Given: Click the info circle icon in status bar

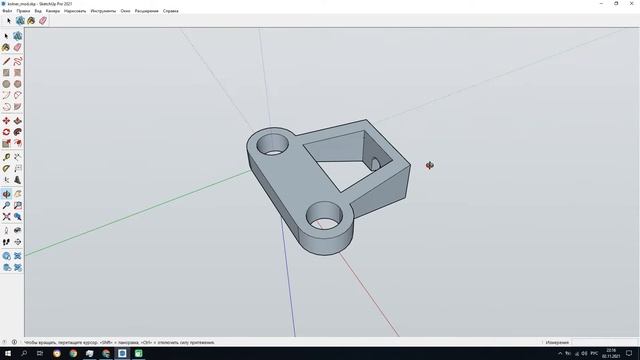Looking at the screenshot, I should (14, 342).
